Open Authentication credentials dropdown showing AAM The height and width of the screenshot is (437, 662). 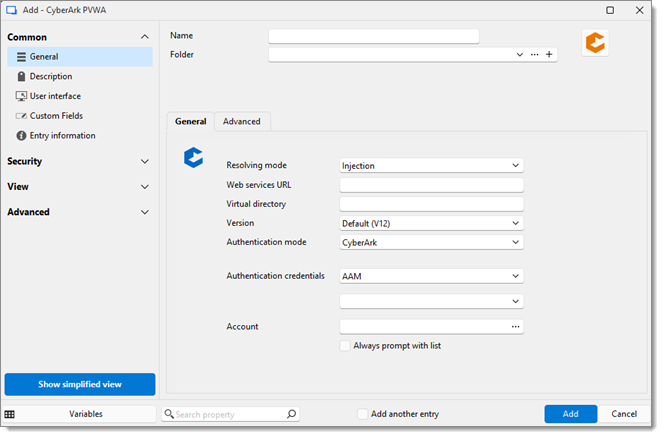(431, 277)
